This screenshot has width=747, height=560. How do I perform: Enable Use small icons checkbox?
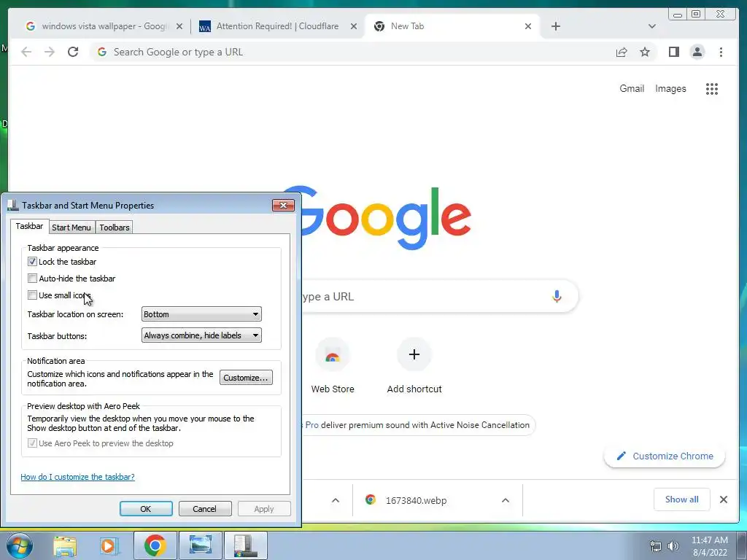pyautogui.click(x=32, y=295)
